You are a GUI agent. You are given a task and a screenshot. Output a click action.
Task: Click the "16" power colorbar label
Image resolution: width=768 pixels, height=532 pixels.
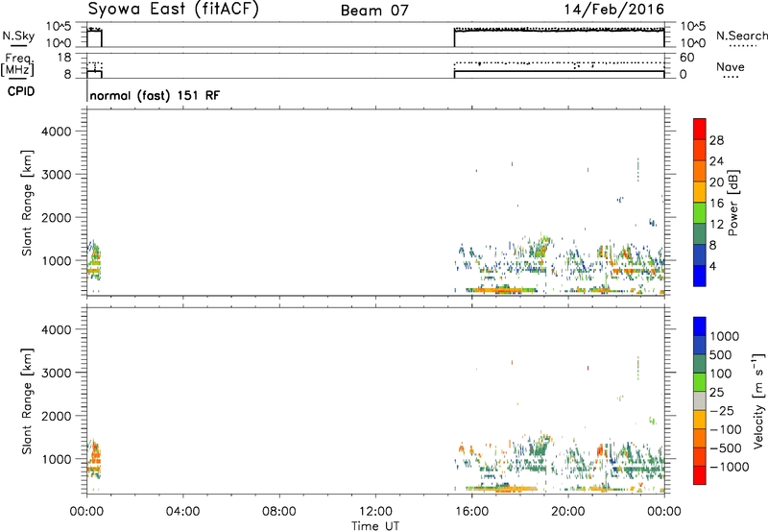(716, 204)
